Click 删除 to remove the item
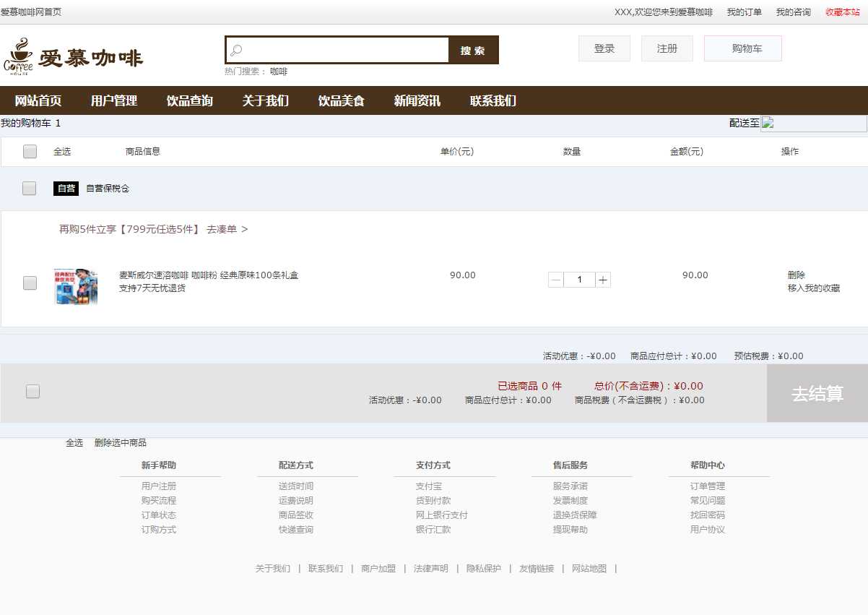 pyautogui.click(x=796, y=275)
